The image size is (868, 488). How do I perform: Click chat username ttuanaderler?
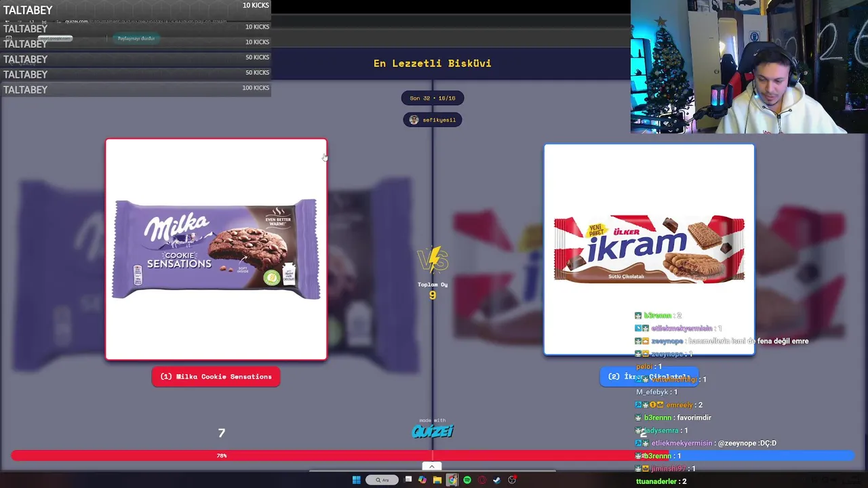click(x=656, y=481)
